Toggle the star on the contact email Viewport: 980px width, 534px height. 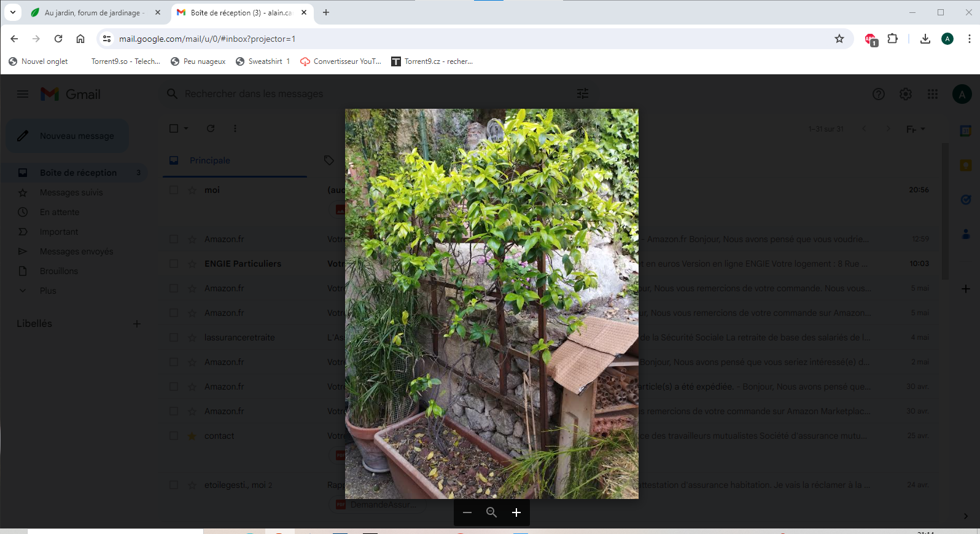click(192, 436)
